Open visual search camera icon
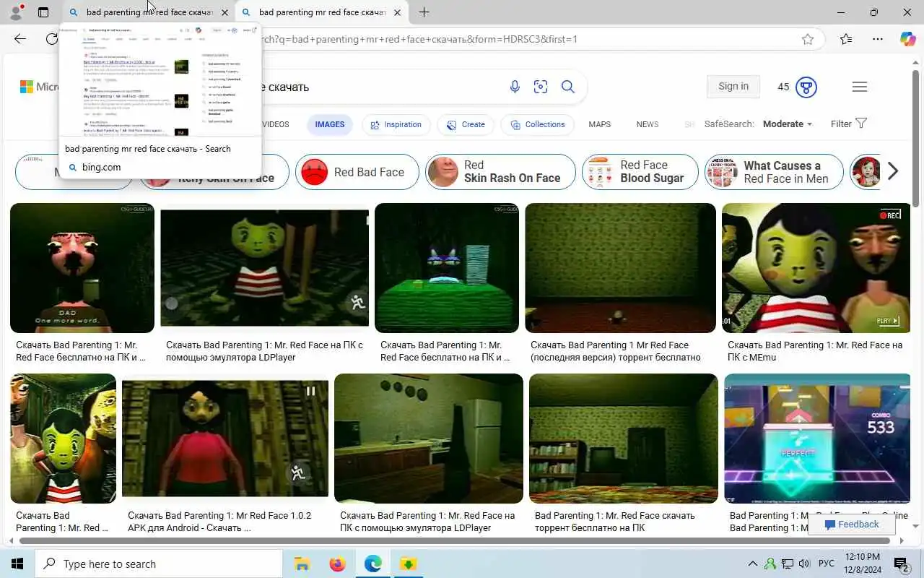This screenshot has height=578, width=924. (541, 87)
